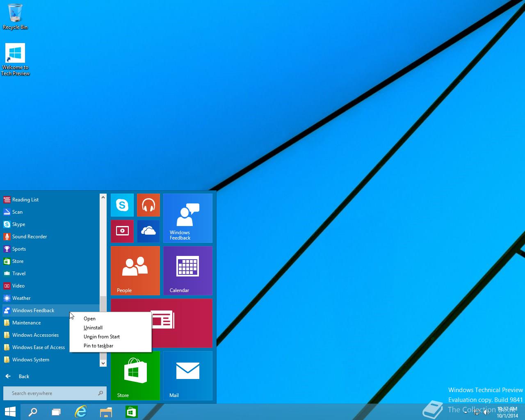Choose Pin to taskbar
Image resolution: width=525 pixels, height=420 pixels.
(x=111, y=346)
